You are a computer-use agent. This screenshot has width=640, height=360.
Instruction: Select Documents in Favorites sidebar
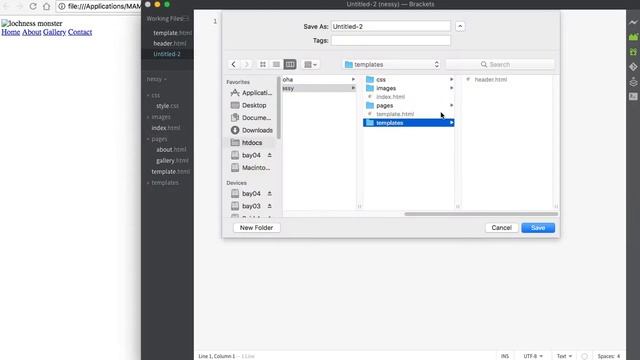[x=251, y=118]
